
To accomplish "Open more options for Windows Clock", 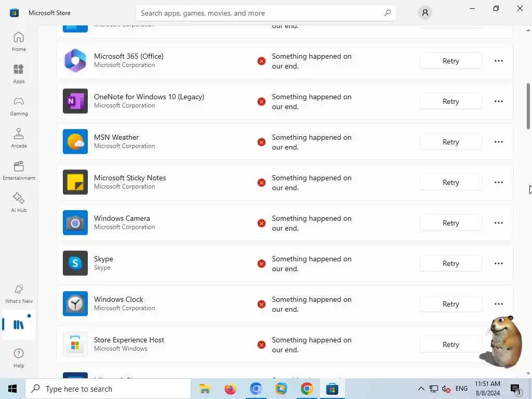I will click(498, 304).
